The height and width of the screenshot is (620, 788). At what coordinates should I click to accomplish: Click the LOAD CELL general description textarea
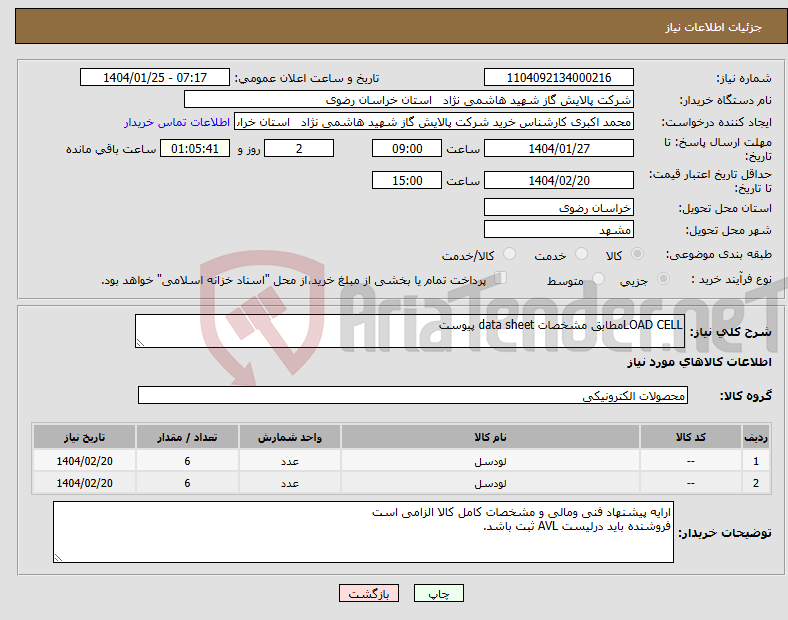(410, 331)
